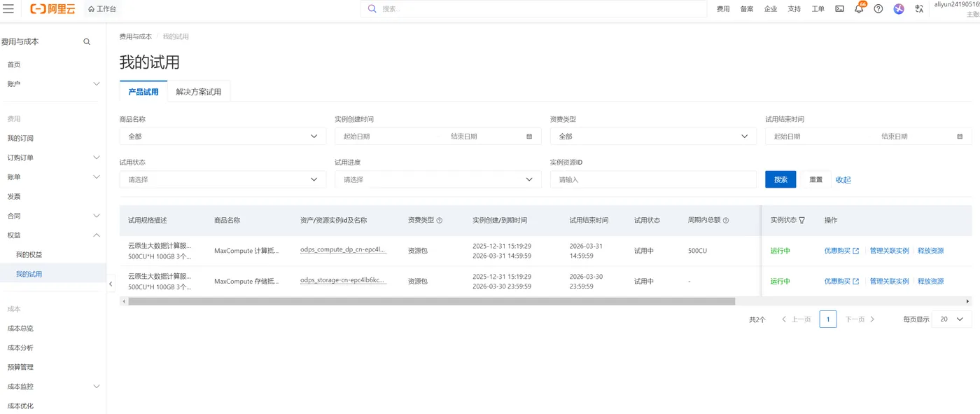The height and width of the screenshot is (414, 980).
Task: Open the 资费类型 dropdown
Action: click(653, 137)
